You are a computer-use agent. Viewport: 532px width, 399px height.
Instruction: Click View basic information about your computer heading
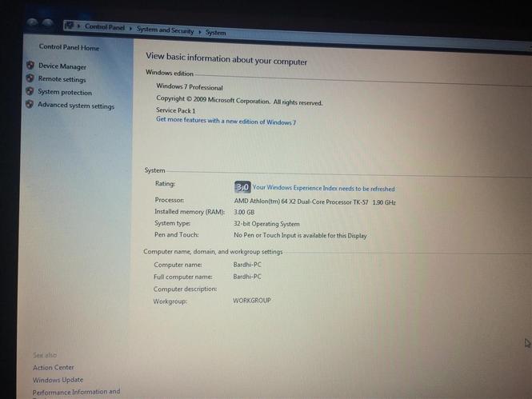[x=226, y=58]
